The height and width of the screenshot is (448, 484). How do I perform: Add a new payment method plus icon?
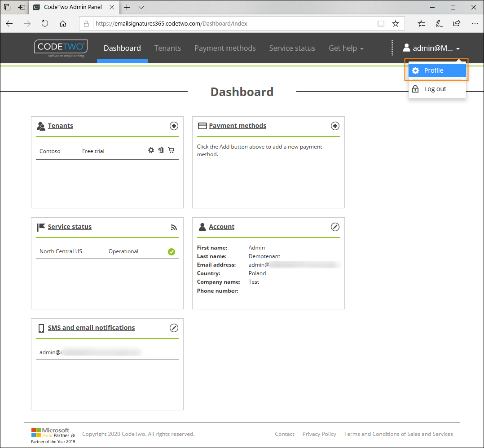tap(335, 126)
